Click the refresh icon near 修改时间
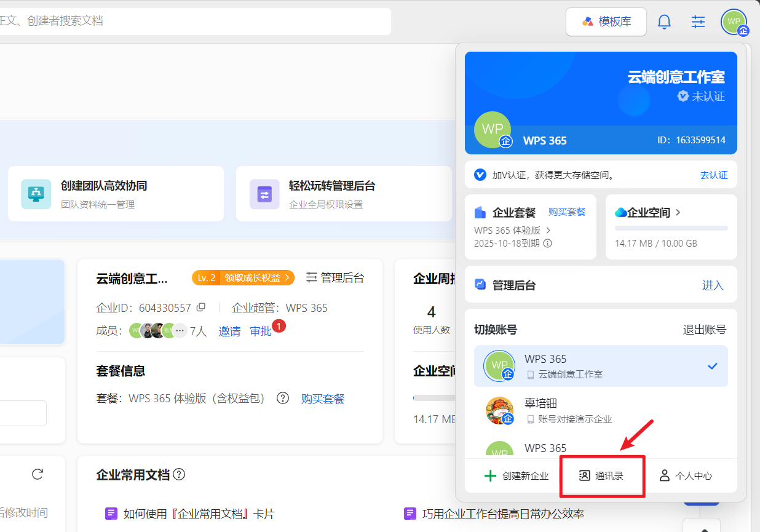Image resolution: width=760 pixels, height=532 pixels. pos(38,474)
